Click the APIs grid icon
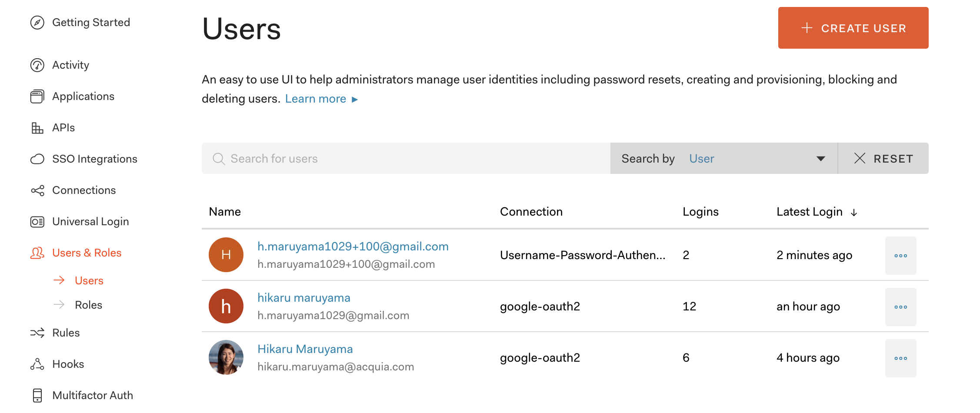Screen dimensions: 980x413 click(37, 128)
